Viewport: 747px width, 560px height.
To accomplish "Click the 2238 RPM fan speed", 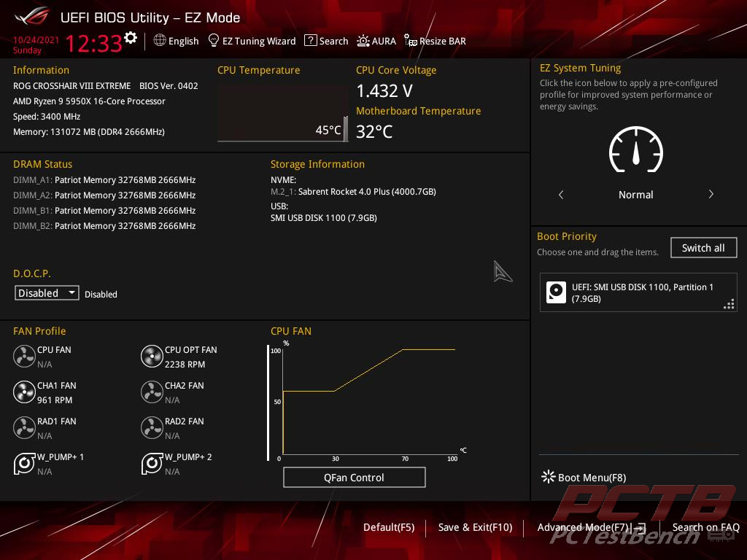I will tap(185, 365).
